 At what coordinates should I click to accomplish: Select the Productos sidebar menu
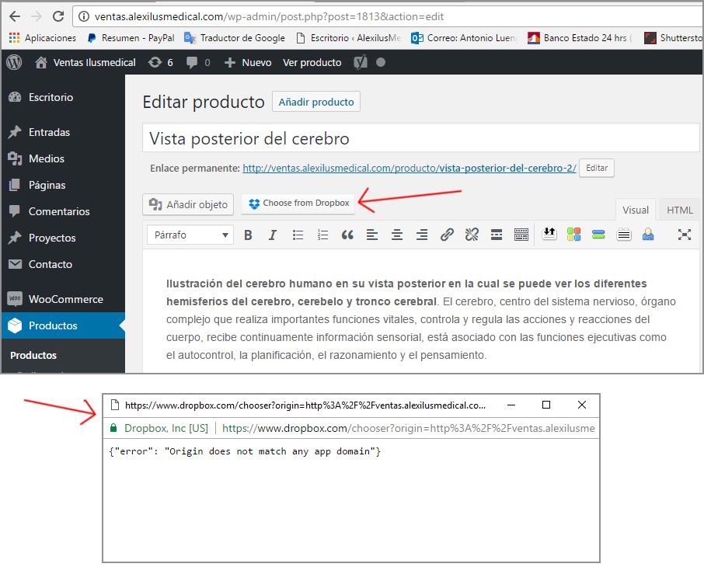click(63, 325)
